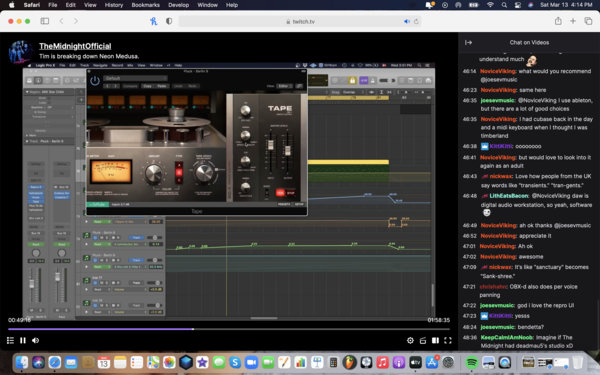Open a new tab with the plus icon
This screenshot has width=600, height=375.
pyautogui.click(x=573, y=21)
